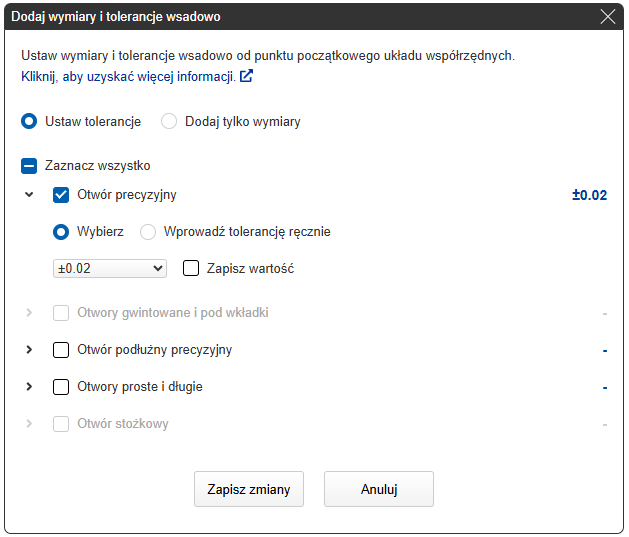Select Wprowadź tolerancję ręcznie radio button
Image resolution: width=629 pixels, height=537 pixels.
pyautogui.click(x=148, y=232)
